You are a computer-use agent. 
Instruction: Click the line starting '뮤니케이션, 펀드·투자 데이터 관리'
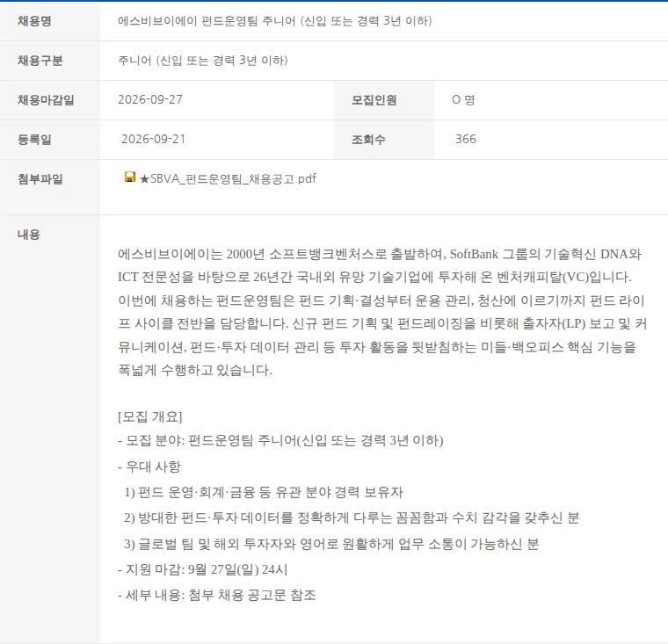(377, 347)
